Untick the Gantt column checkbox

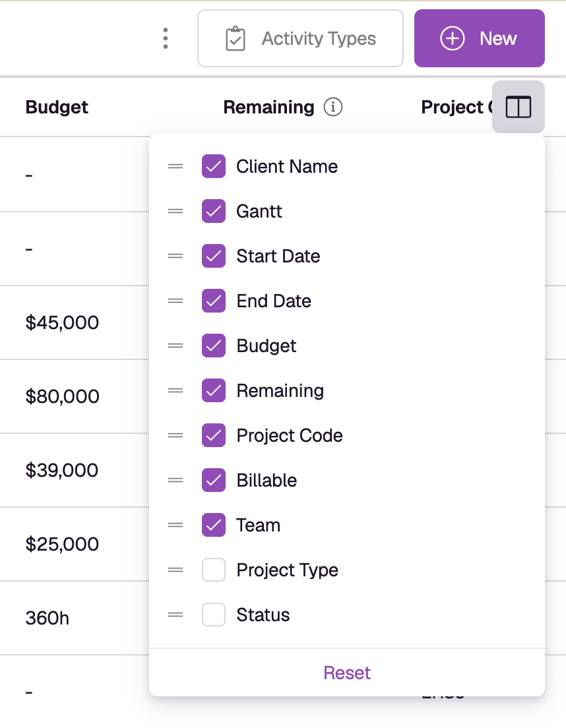(x=214, y=211)
